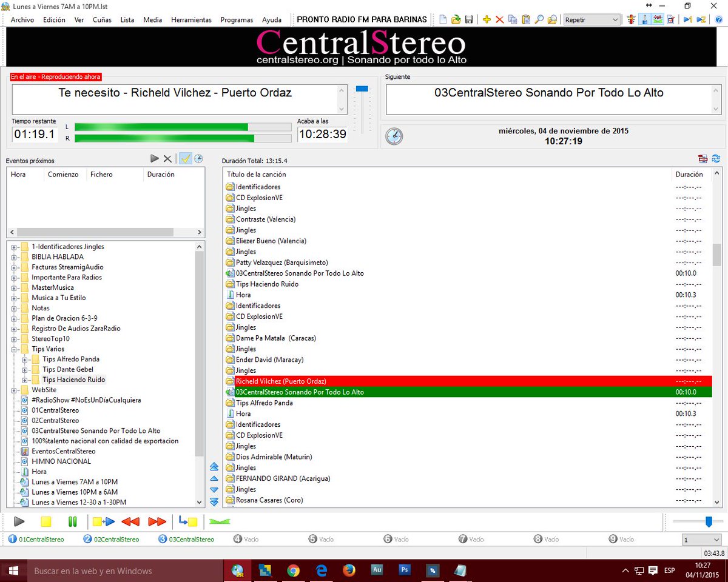Select Dios Admirable (Maturin) playlist row
728x582 pixels.
(x=467, y=457)
